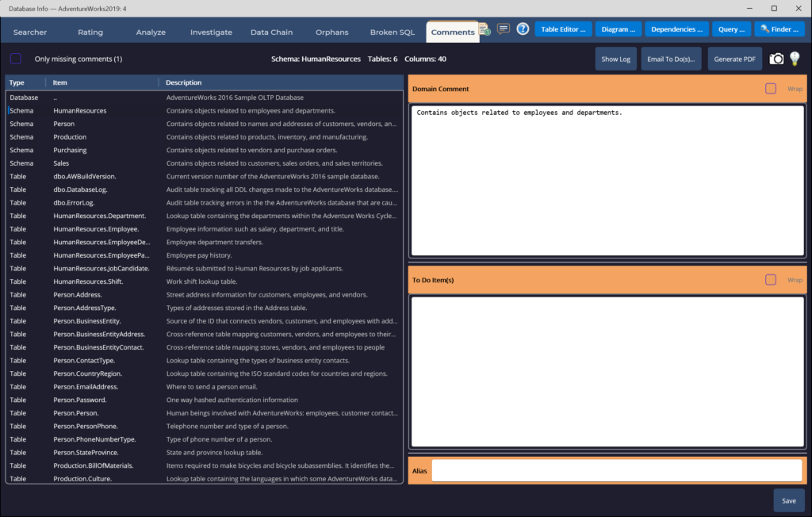Take a screenshot with the camera icon
This screenshot has width=812, height=517.
pyautogui.click(x=776, y=59)
